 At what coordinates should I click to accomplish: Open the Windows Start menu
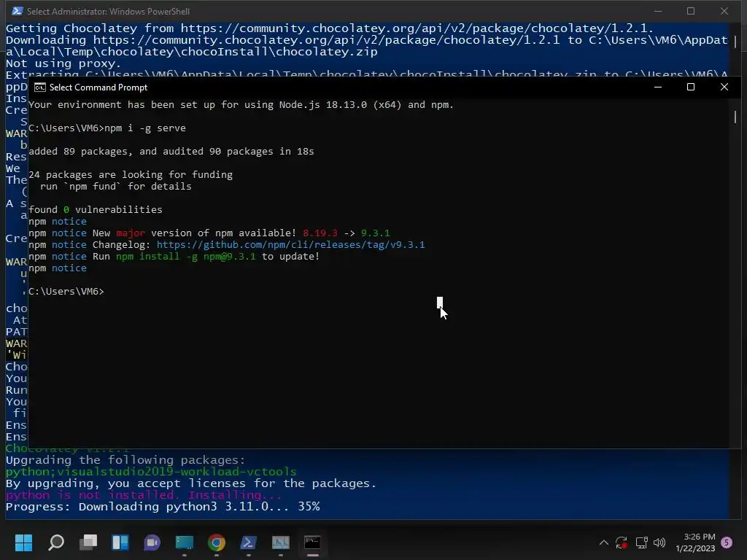tap(23, 542)
